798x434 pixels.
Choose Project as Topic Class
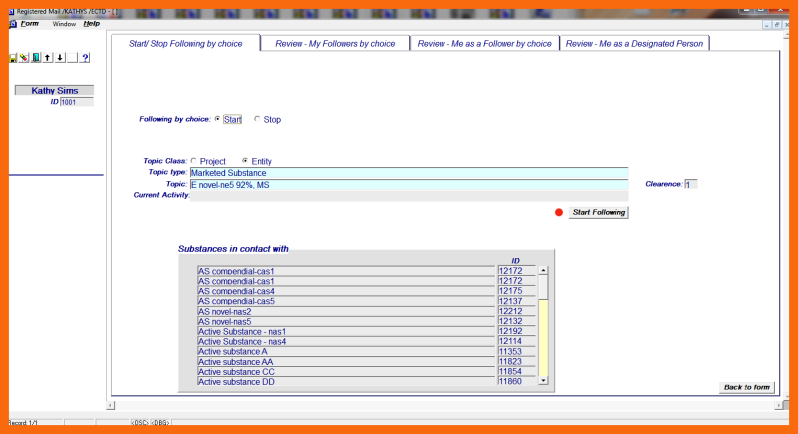click(193, 161)
